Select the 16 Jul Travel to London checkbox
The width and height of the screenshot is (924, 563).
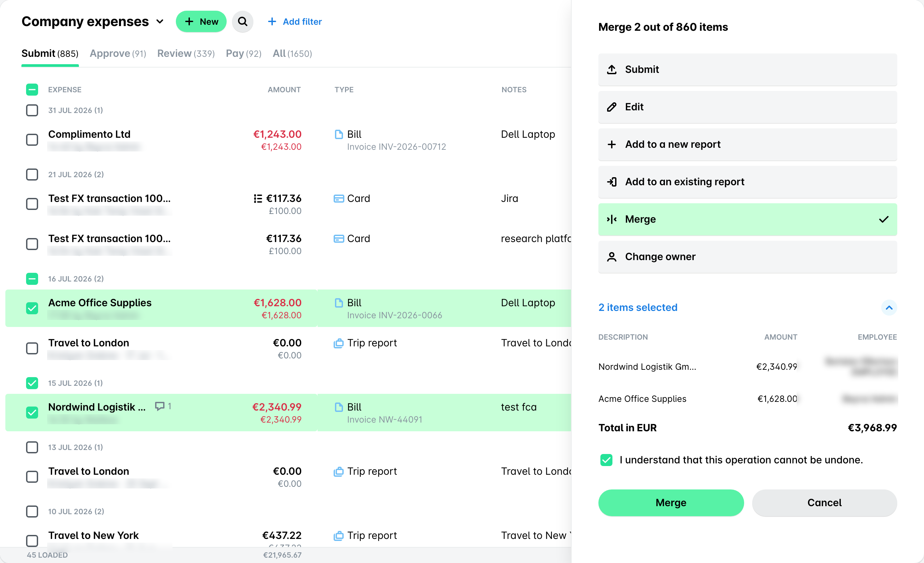32,348
